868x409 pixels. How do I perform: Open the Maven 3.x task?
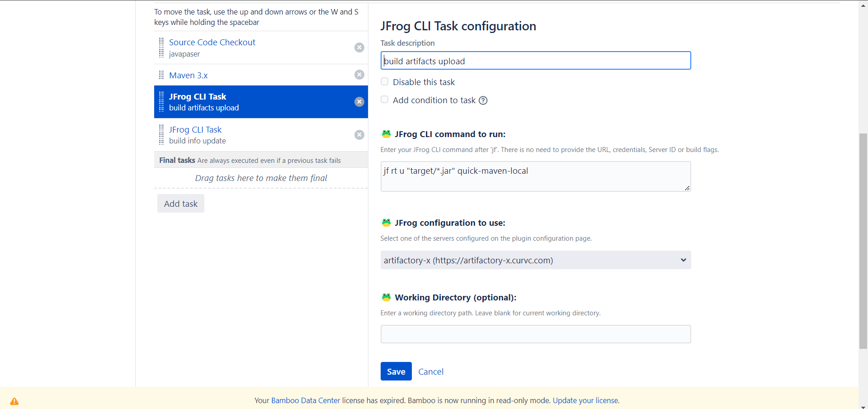pyautogui.click(x=189, y=75)
